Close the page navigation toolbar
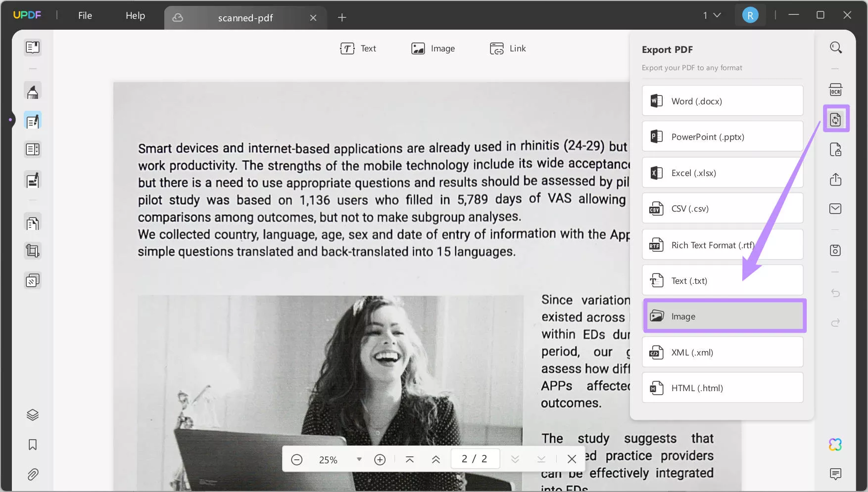The height and width of the screenshot is (492, 868). click(x=572, y=459)
